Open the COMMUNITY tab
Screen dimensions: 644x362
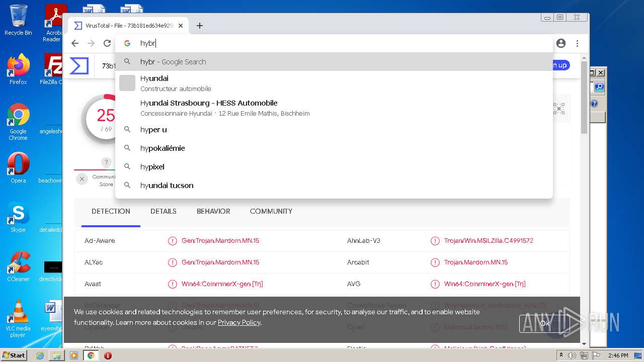click(271, 211)
